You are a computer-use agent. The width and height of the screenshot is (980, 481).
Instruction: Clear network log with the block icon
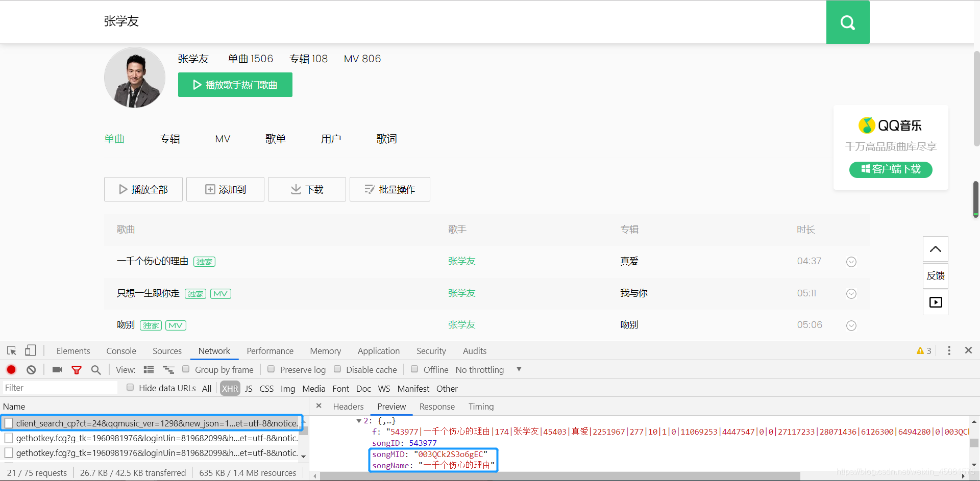[31, 370]
